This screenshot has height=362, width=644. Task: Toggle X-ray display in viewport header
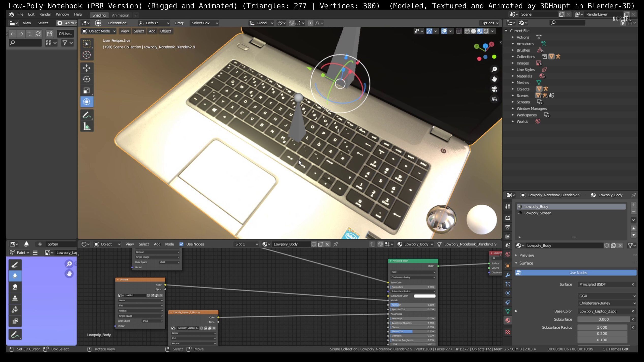[x=459, y=31]
